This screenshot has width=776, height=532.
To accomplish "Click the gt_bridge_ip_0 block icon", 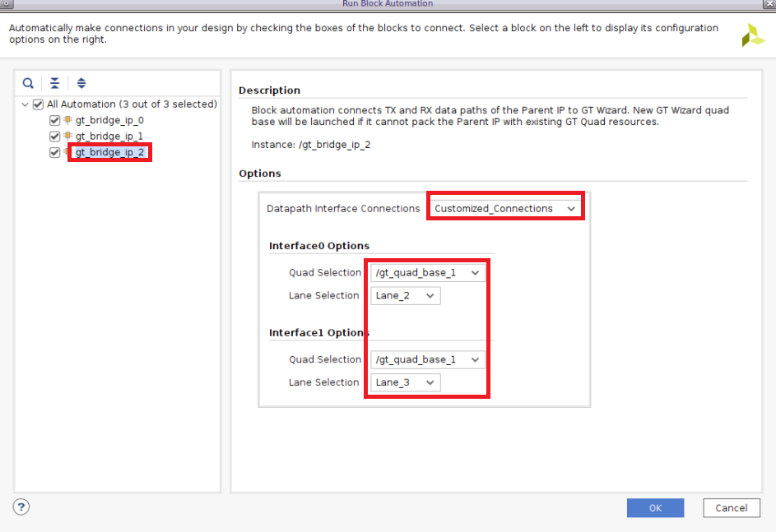I will [x=67, y=120].
